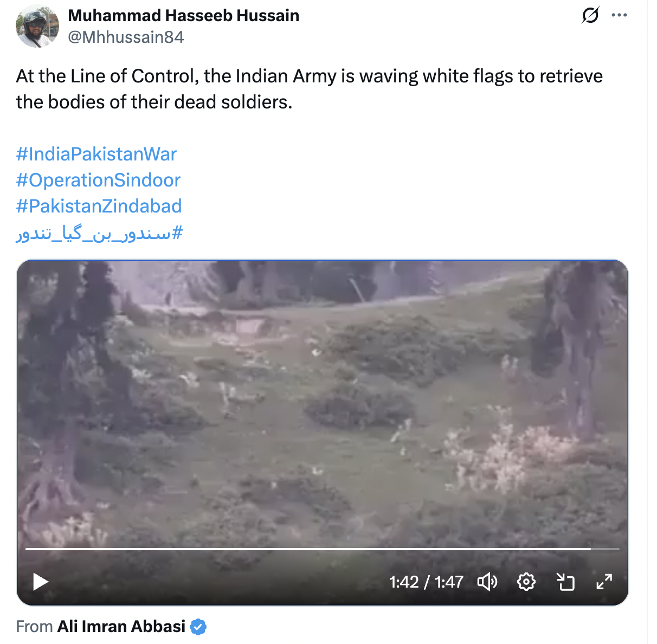657x644 pixels.
Task: Visit Ali Imran Abbasi's profile
Action: [x=121, y=627]
